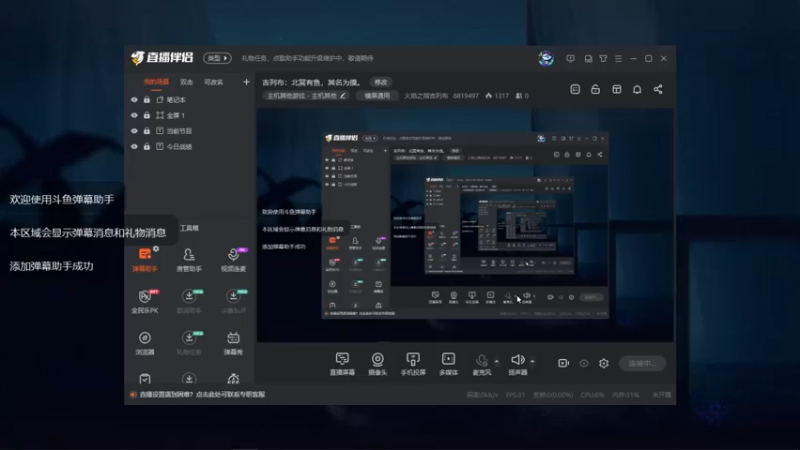Add 多媒体 media source
Viewport: 800px width, 450px height.
coord(448,364)
